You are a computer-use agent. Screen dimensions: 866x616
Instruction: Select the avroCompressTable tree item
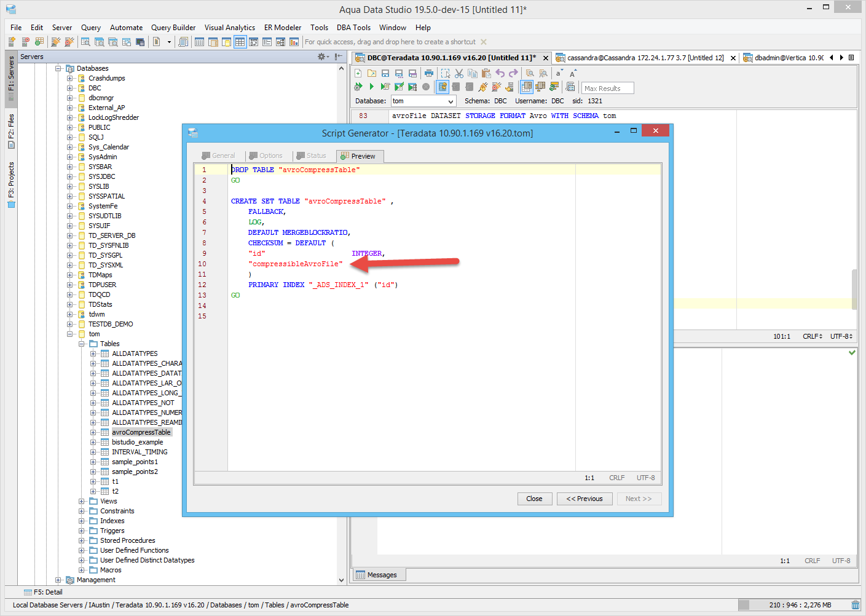(141, 432)
